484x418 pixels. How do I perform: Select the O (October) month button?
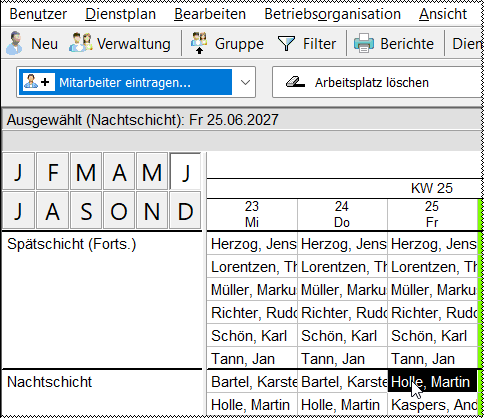(x=119, y=210)
